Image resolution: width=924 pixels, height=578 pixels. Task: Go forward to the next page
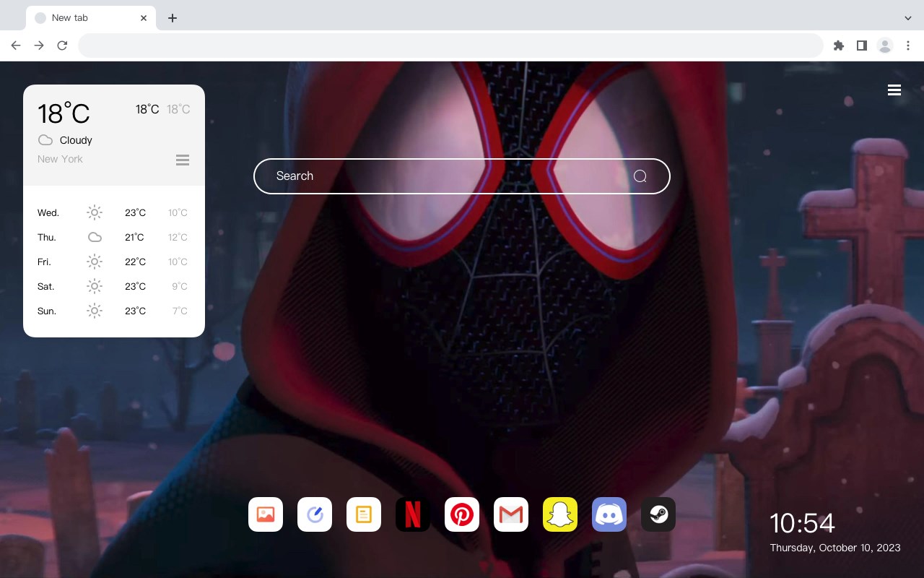[x=39, y=46]
